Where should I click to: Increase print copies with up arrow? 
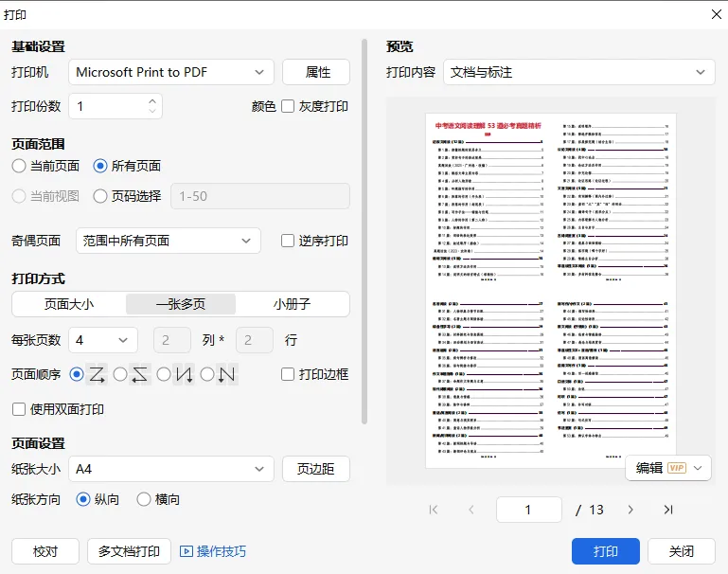[152, 101]
